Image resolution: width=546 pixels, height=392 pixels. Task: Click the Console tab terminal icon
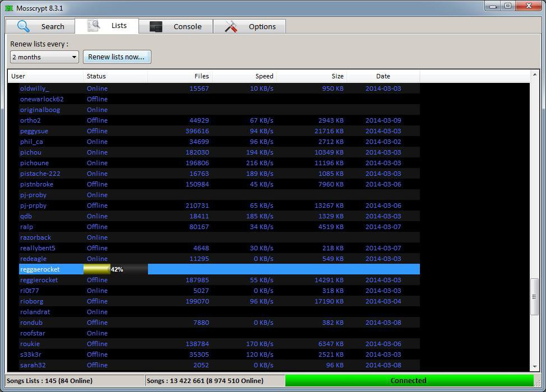pyautogui.click(x=156, y=26)
